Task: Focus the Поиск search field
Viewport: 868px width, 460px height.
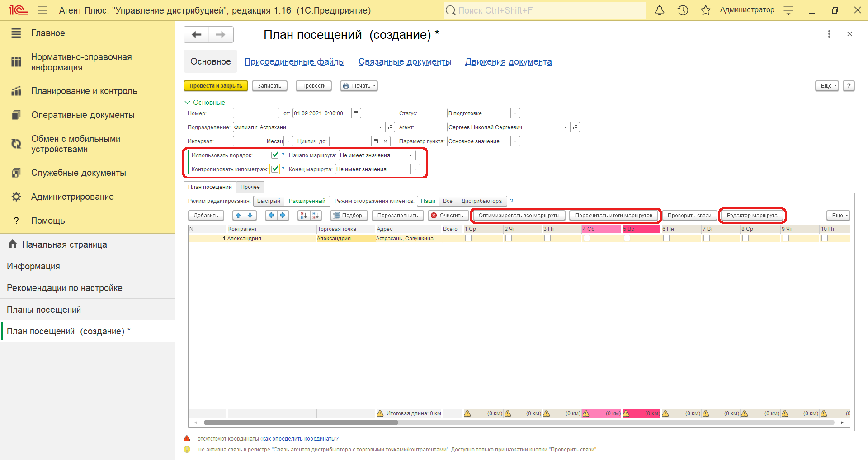Action: click(545, 10)
